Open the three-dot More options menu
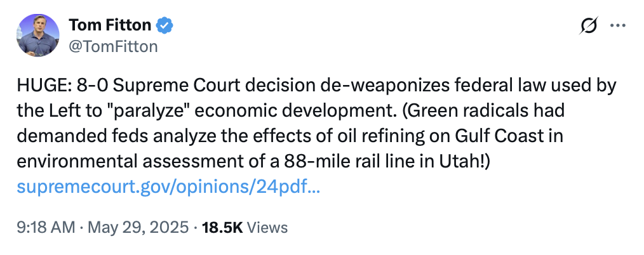Screen dimensions: 644x255 pyautogui.click(x=617, y=26)
